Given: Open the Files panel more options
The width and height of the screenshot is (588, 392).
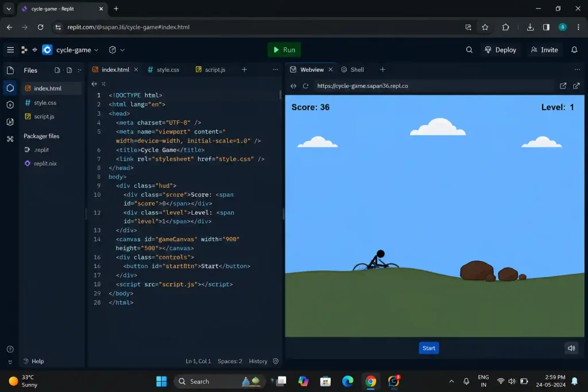Looking at the screenshot, I should pyautogui.click(x=79, y=70).
